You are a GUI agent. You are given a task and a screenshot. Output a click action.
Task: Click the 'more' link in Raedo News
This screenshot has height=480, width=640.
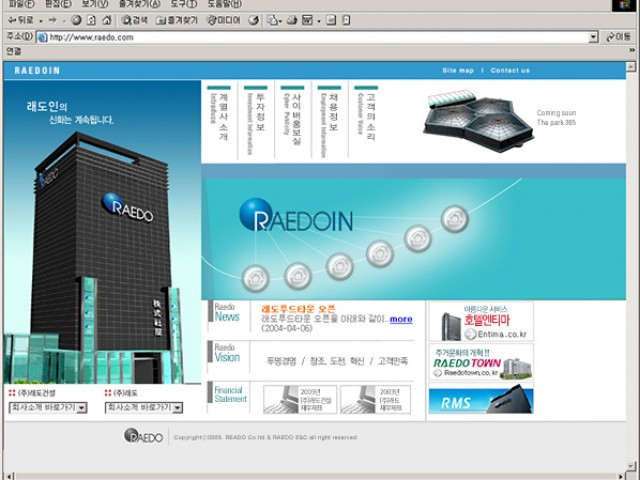[401, 319]
